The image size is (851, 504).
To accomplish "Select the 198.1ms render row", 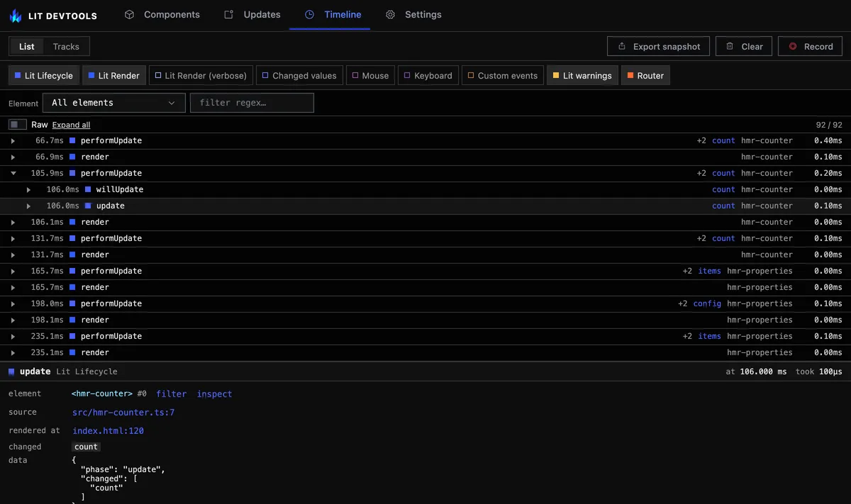I will tap(425, 320).
